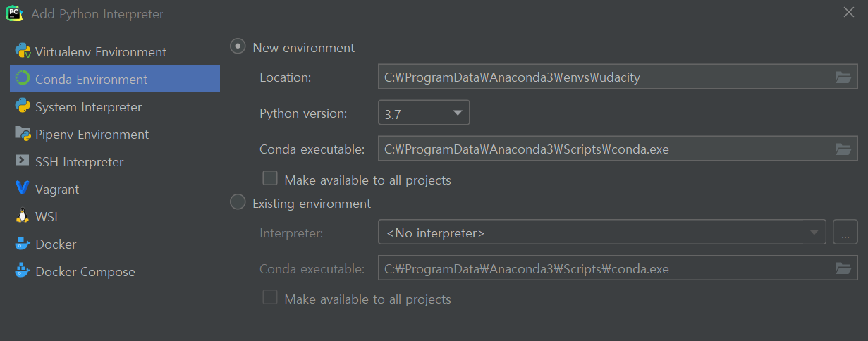Select the Existing environment radio button

pos(238,202)
